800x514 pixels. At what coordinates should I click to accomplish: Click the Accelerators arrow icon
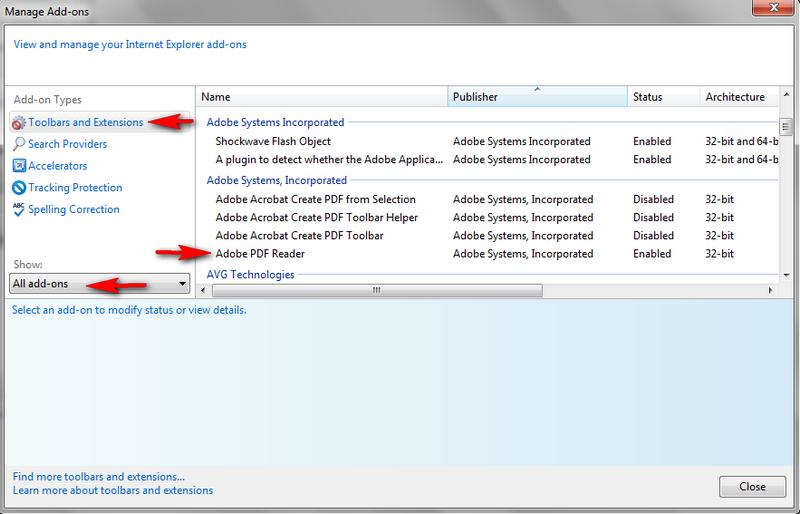pyautogui.click(x=19, y=166)
